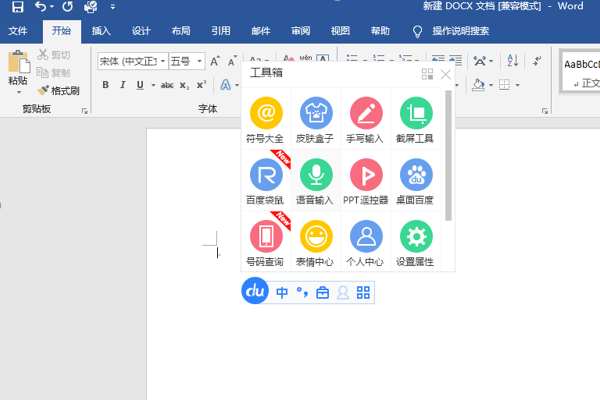
Task: Open the 符号大全 symbol tool
Action: (x=266, y=119)
